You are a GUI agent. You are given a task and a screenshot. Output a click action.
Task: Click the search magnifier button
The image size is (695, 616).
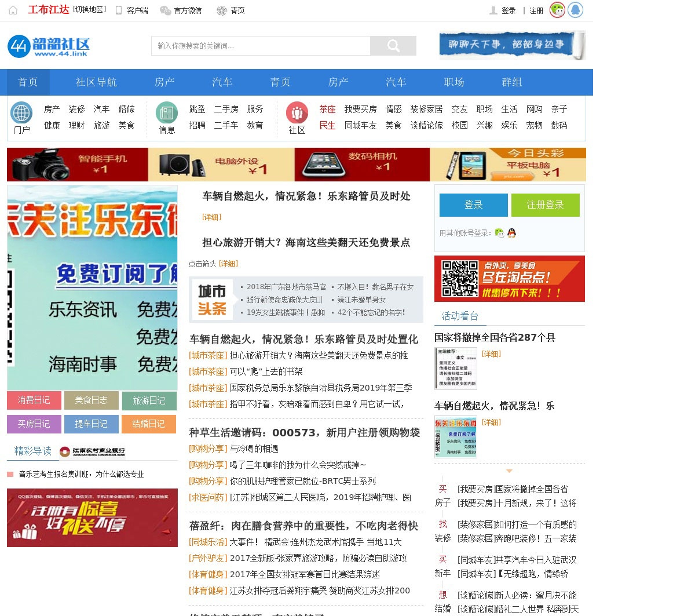click(393, 46)
